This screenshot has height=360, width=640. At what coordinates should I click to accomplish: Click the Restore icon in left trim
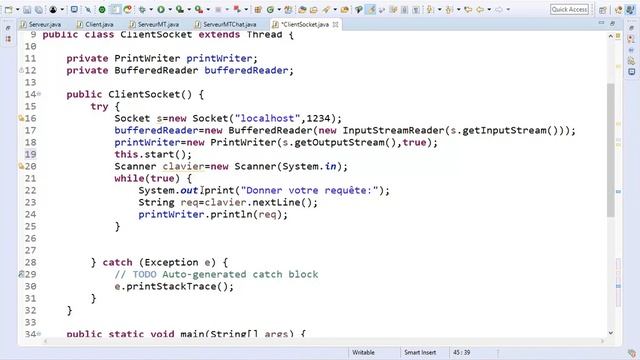point(8,28)
